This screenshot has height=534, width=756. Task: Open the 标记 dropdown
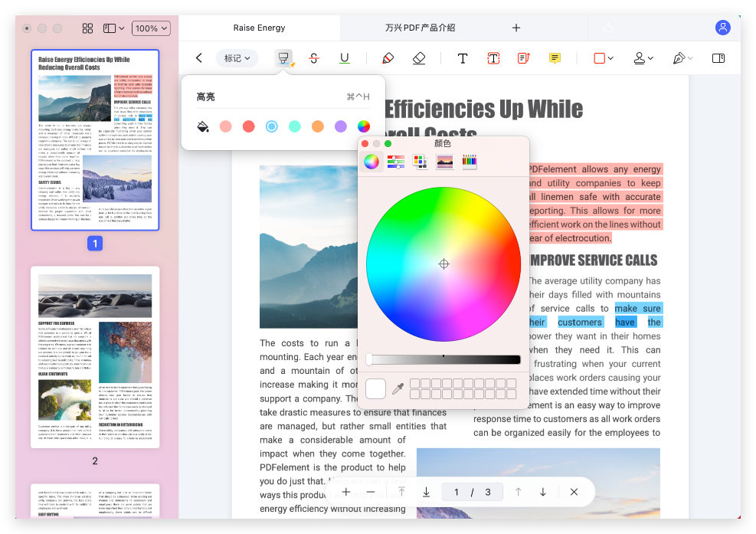pos(236,57)
